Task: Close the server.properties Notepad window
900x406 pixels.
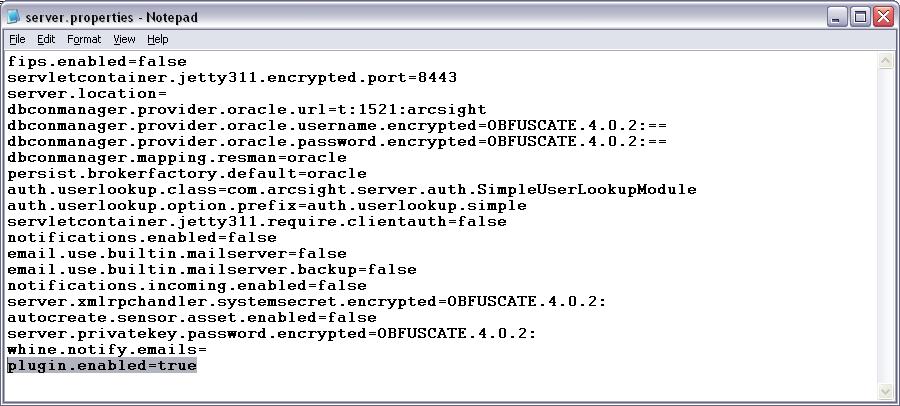Action: coord(883,17)
